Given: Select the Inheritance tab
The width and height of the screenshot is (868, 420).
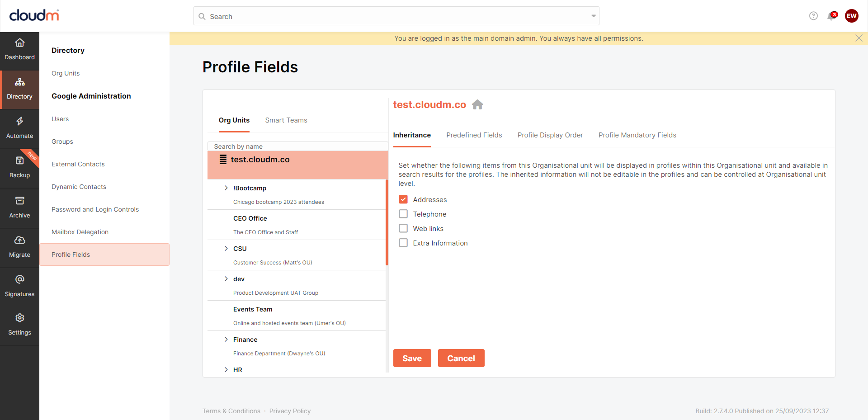Looking at the screenshot, I should click(x=412, y=135).
